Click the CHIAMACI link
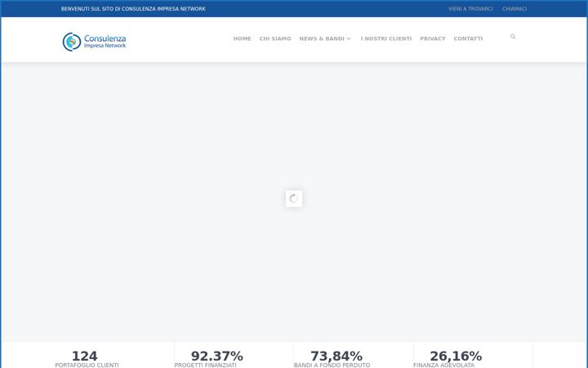588x368 pixels. (514, 9)
